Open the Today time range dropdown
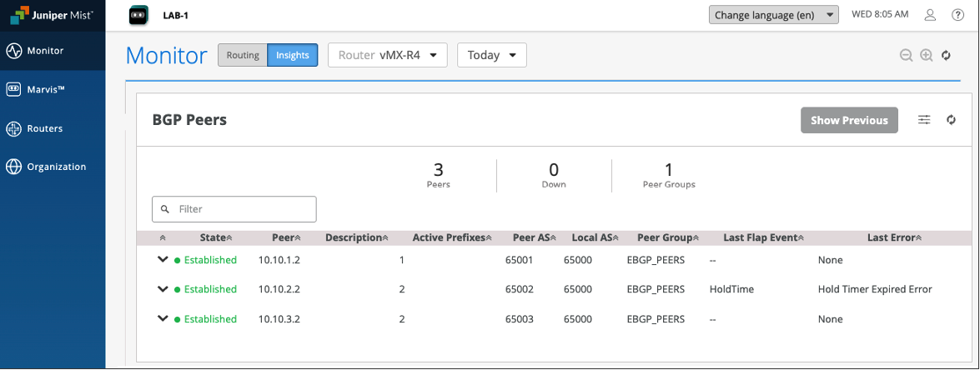Viewport: 980px width, 370px height. [492, 56]
